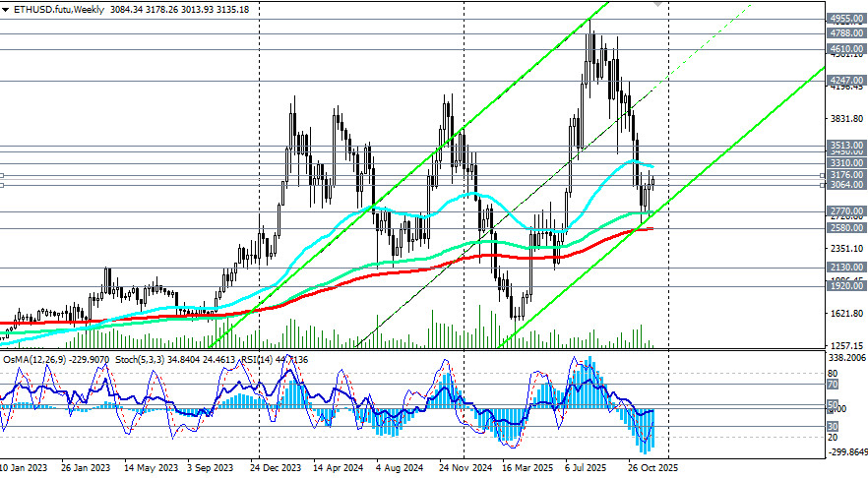The width and height of the screenshot is (868, 478).
Task: Click the 30 level on indicator scale
Action: [833, 427]
